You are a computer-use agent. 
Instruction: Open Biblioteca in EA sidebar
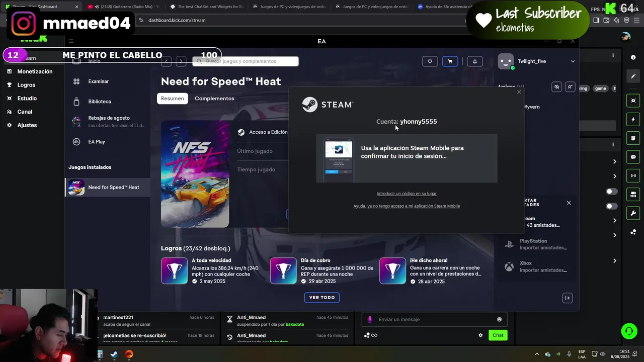(99, 102)
